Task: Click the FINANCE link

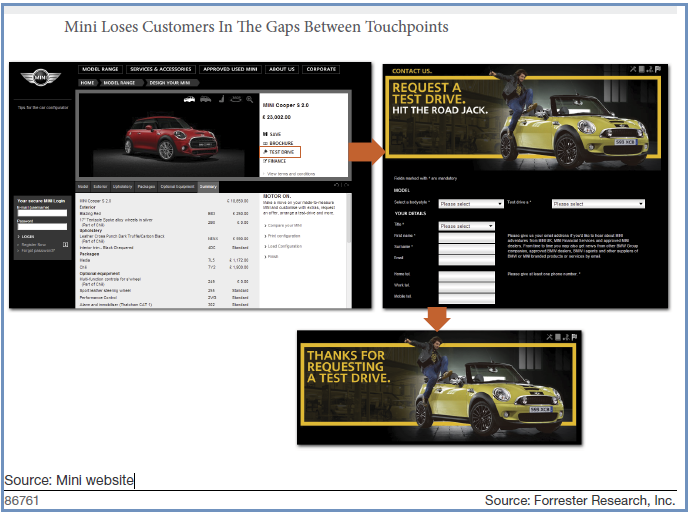Action: 278,160
